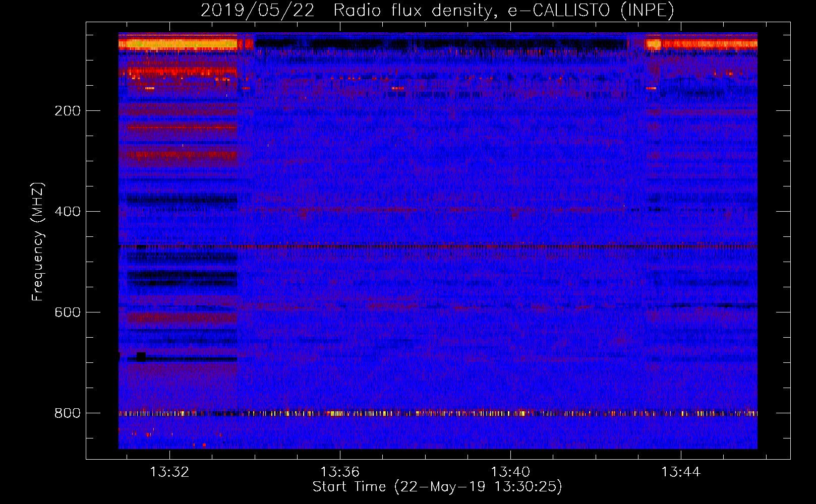Click the black square marker near 690 MHz
Image resolution: width=816 pixels, height=504 pixels.
(x=141, y=357)
